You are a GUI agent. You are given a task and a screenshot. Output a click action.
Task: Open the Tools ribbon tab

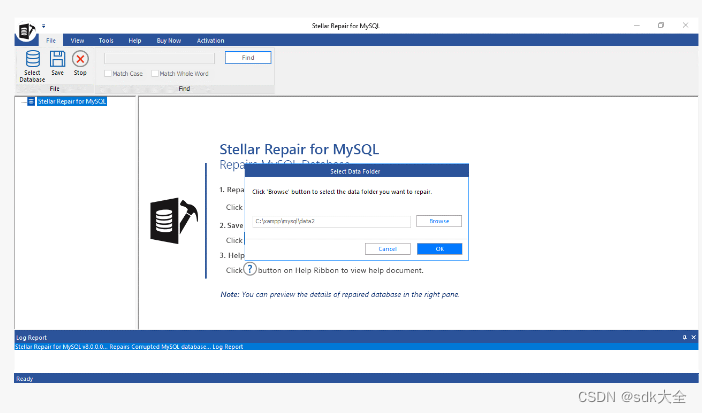click(x=106, y=40)
